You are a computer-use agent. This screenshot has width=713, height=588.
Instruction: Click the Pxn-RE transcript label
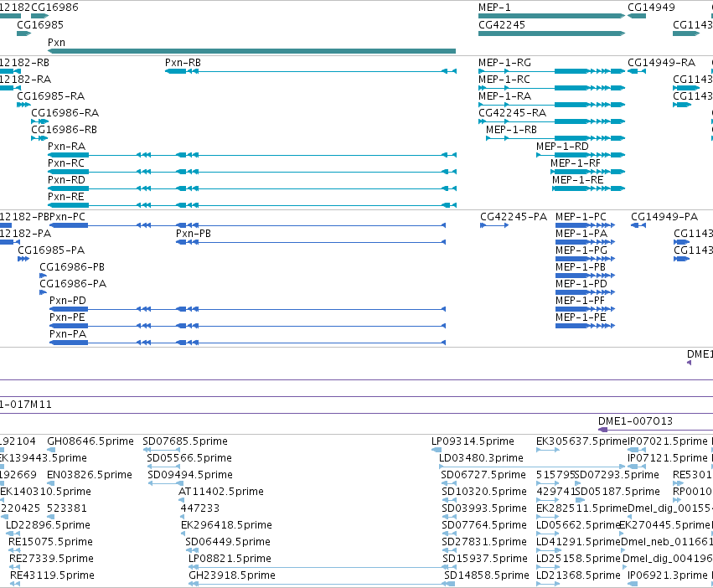pyautogui.click(x=66, y=197)
